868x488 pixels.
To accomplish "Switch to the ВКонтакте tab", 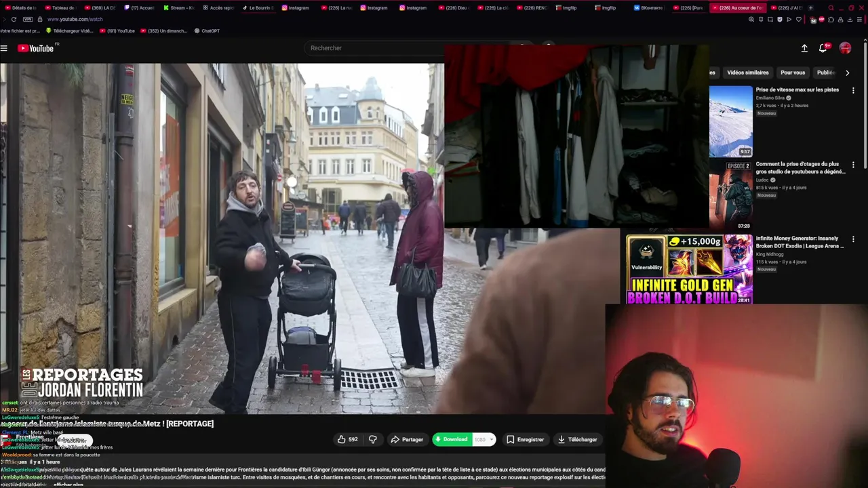I will pyautogui.click(x=650, y=7).
